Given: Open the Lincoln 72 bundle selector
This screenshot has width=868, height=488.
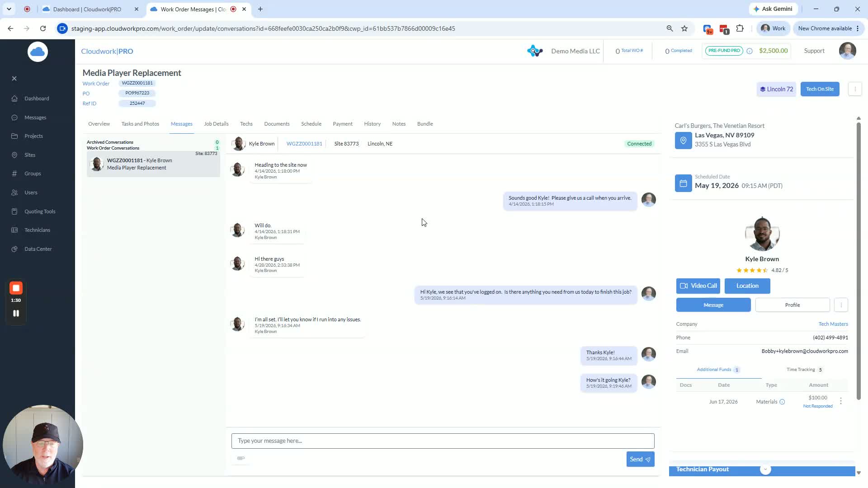Looking at the screenshot, I should pos(776,89).
